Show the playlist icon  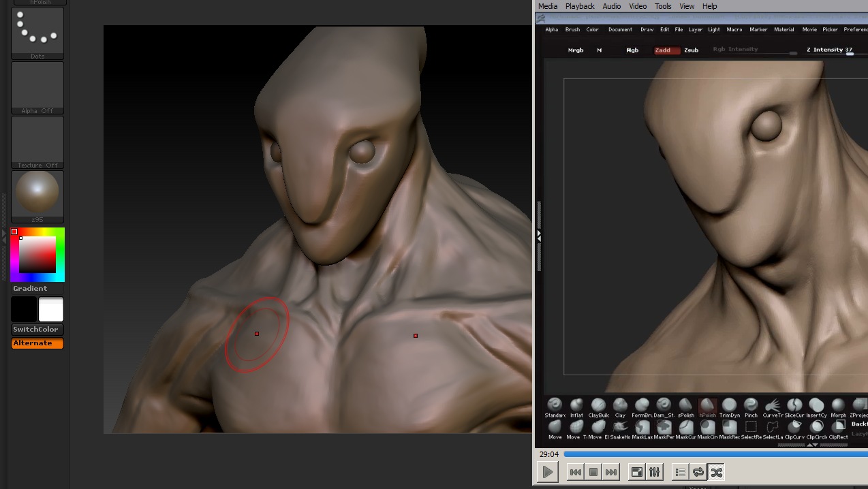click(680, 472)
